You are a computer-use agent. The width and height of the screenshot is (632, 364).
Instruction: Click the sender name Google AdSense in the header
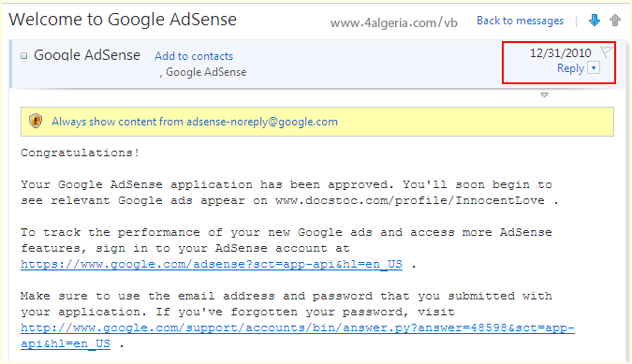pos(87,55)
